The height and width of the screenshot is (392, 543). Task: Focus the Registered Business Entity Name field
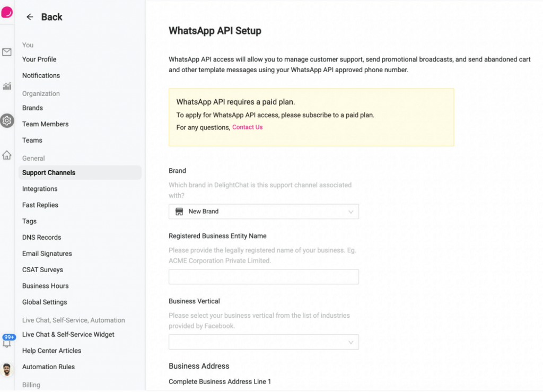264,277
